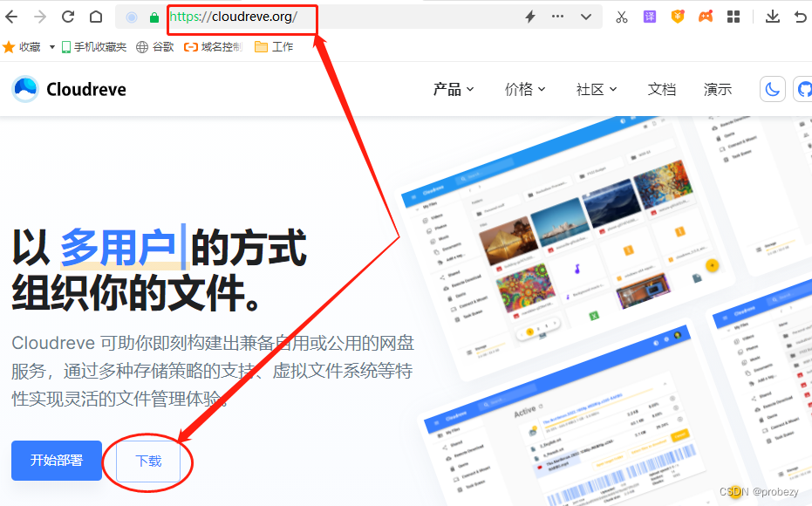Expand the 产品 dropdown menu
The height and width of the screenshot is (506, 812).
(x=453, y=88)
